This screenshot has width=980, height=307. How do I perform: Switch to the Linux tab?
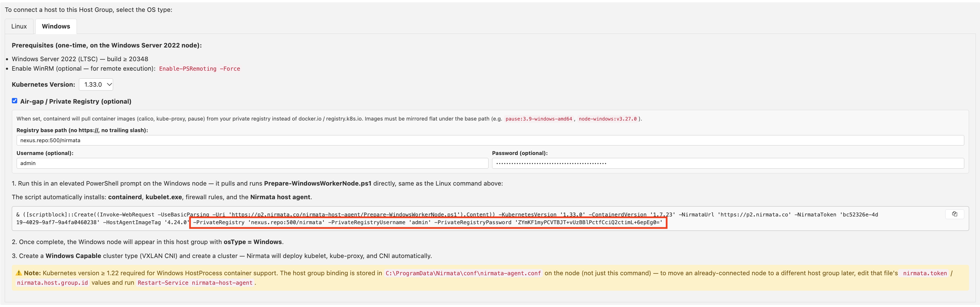pyautogui.click(x=19, y=26)
